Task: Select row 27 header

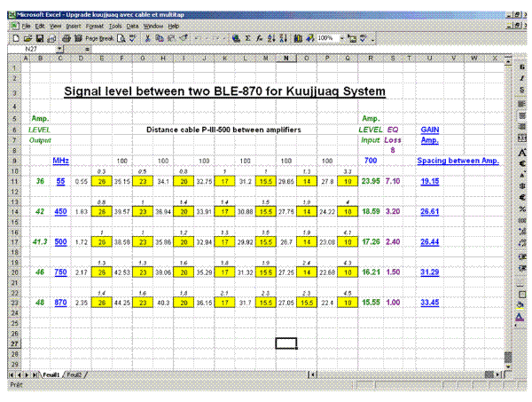Action: click(14, 343)
